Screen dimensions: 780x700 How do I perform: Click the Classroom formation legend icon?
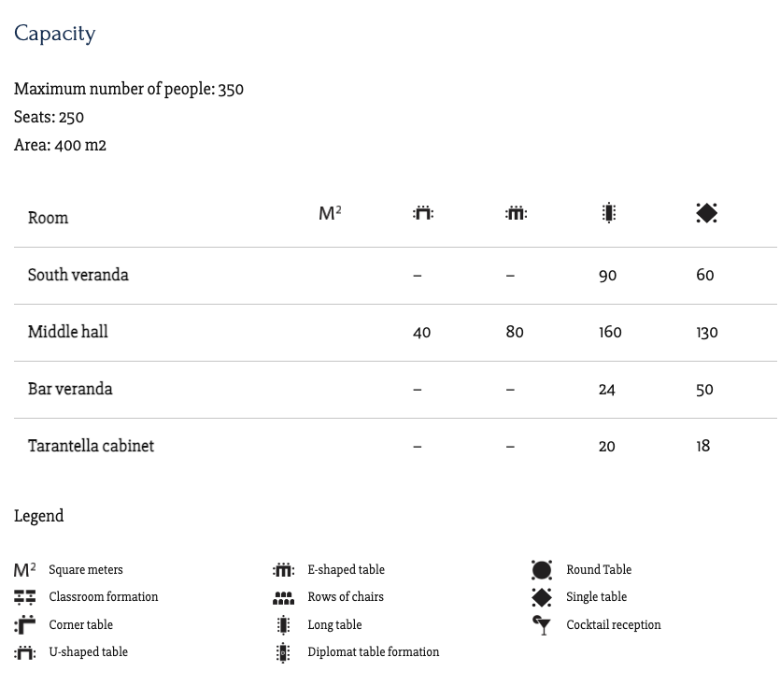[x=25, y=596]
